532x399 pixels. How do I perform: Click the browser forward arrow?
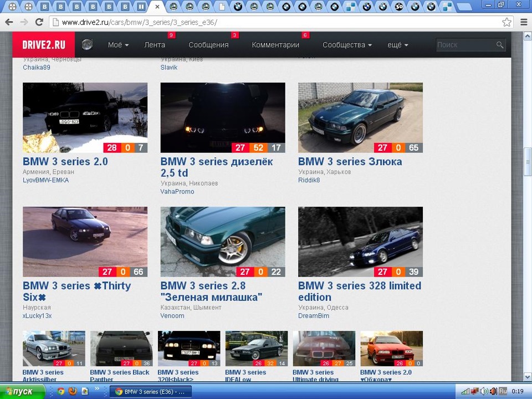(x=24, y=22)
